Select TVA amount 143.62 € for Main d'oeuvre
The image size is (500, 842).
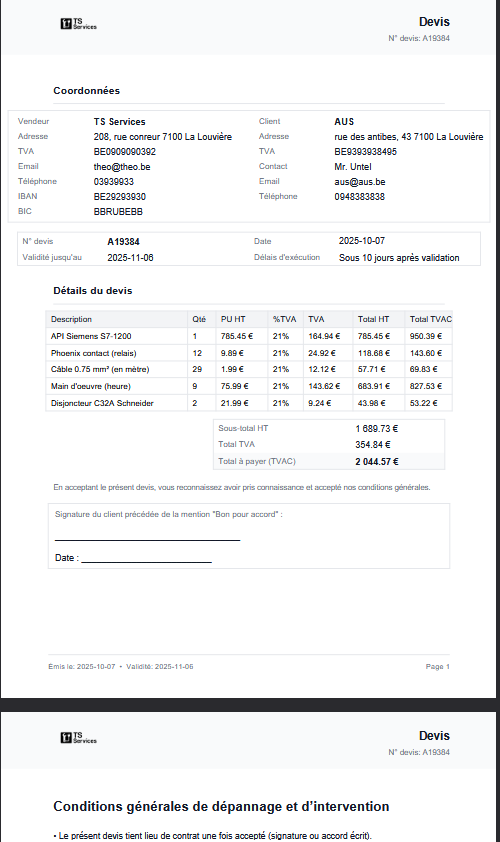pyautogui.click(x=324, y=387)
